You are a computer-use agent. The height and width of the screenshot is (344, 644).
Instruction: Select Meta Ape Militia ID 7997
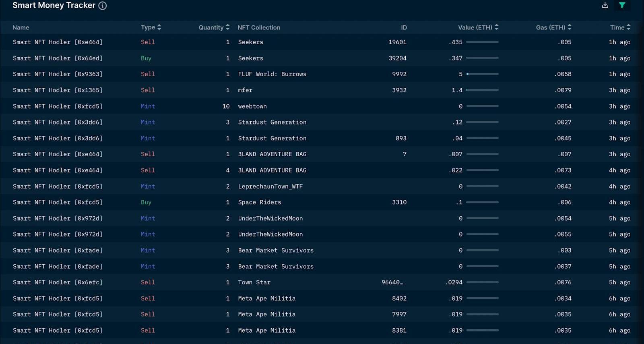pos(399,314)
